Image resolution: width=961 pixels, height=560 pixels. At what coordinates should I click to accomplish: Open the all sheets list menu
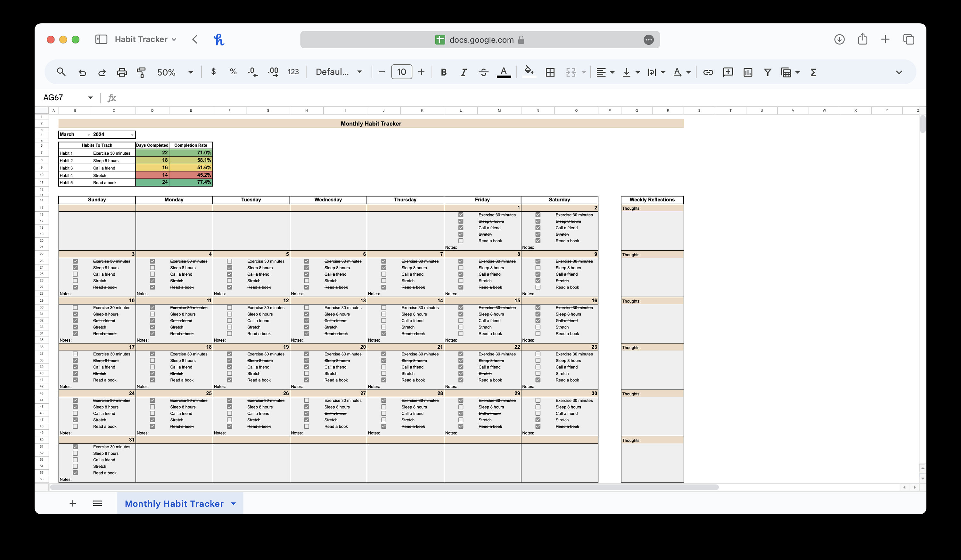coord(97,503)
